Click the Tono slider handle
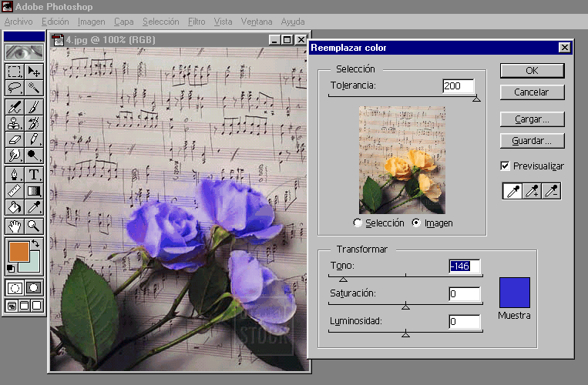 pos(343,279)
